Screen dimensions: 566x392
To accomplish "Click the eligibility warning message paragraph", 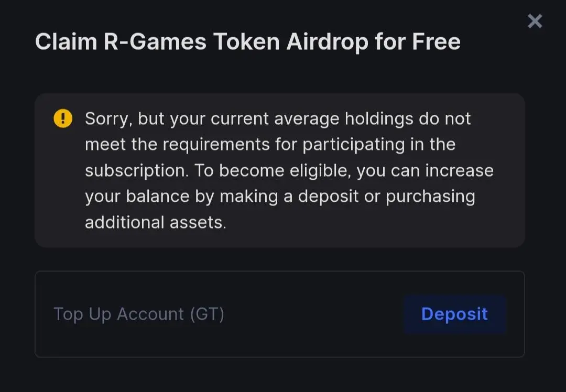I will point(288,170).
